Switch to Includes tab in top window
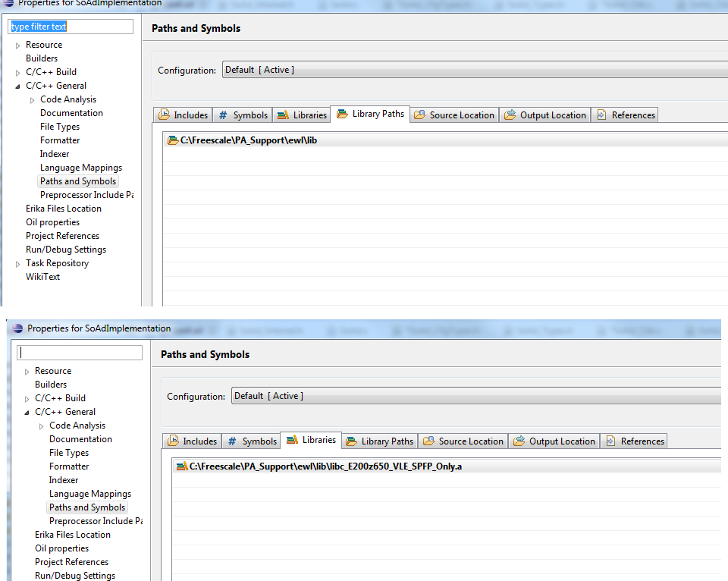 (x=183, y=115)
